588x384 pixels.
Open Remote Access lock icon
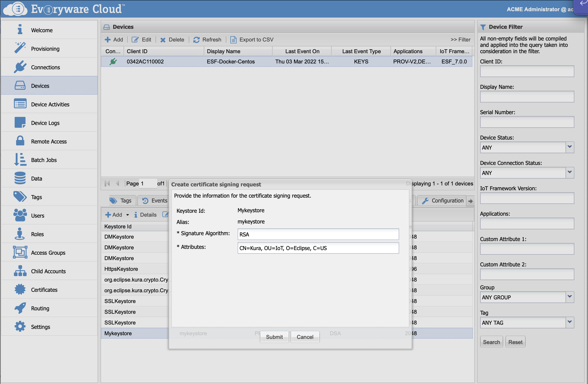click(20, 141)
